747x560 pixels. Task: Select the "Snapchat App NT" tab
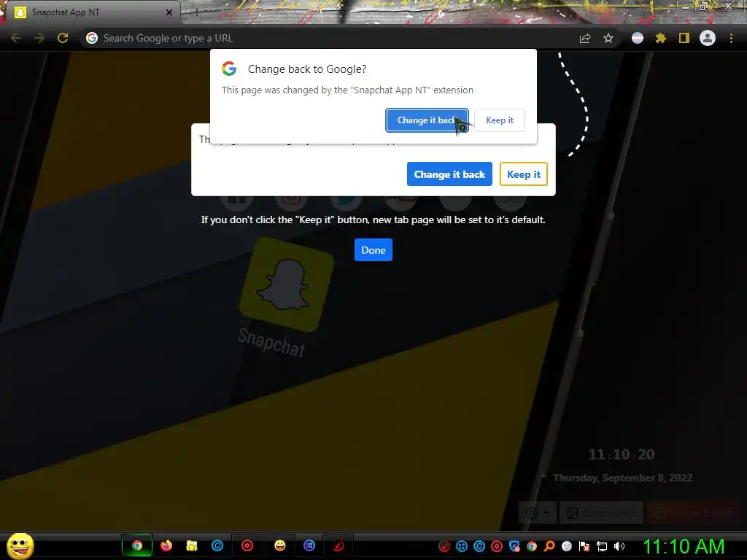90,12
